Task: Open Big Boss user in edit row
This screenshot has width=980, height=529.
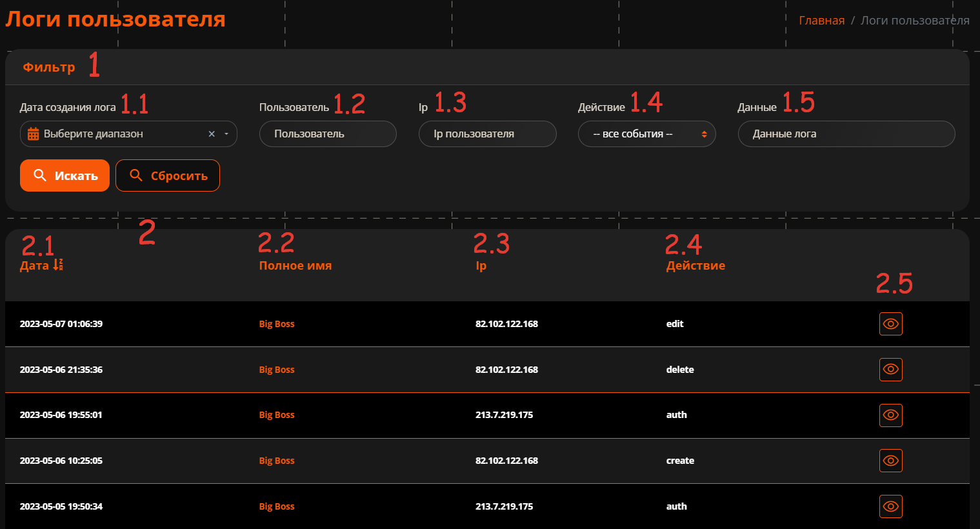Action: coord(277,324)
